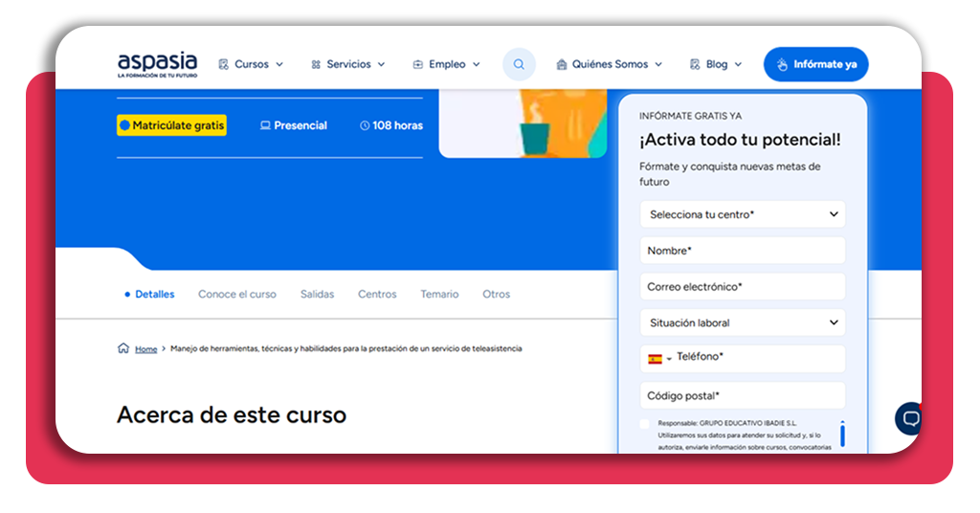
Task: Follow the Home breadcrumb link
Action: (x=146, y=348)
